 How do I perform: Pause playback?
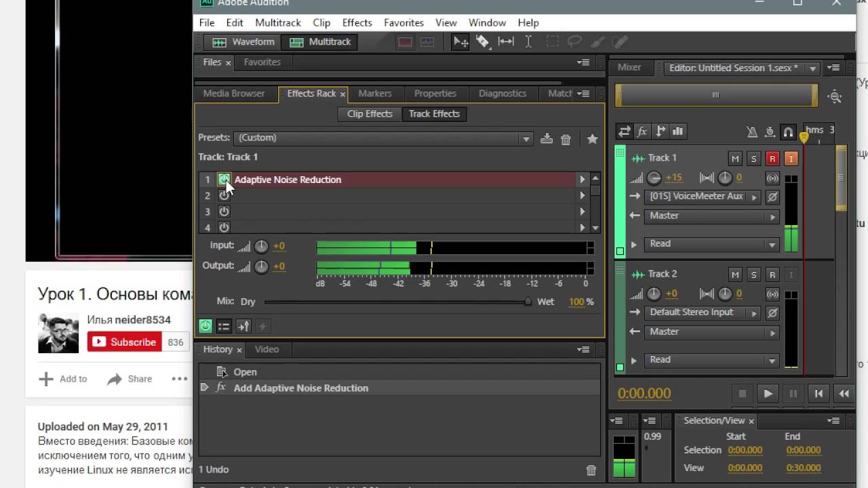[x=793, y=393]
